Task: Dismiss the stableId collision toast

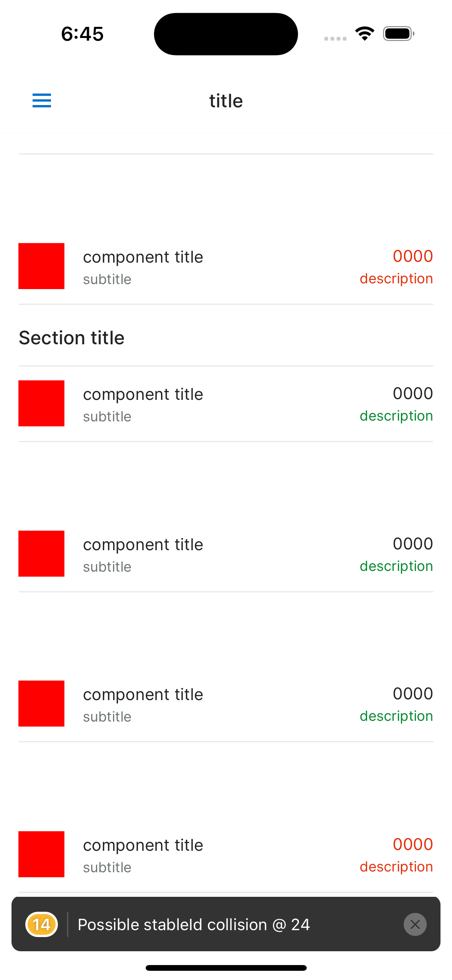Action: click(x=415, y=924)
